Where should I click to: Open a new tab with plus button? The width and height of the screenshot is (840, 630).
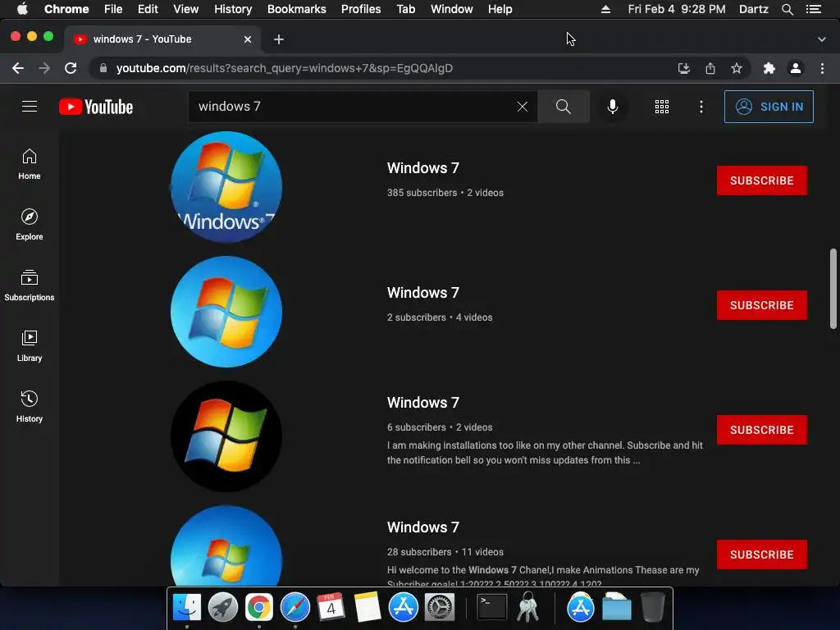coord(279,39)
